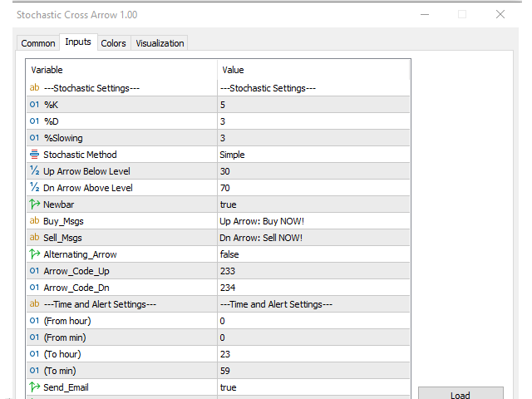
Task: Click the string icon beside Sell_Msgs
Action: pos(34,238)
